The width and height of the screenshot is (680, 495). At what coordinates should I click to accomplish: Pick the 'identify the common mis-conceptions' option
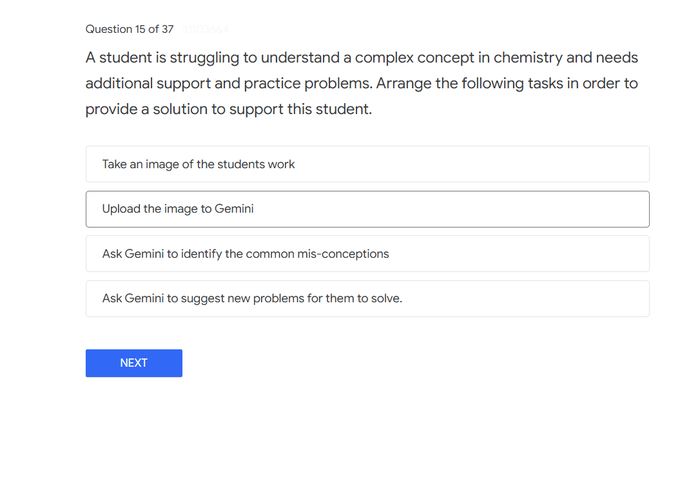(367, 253)
